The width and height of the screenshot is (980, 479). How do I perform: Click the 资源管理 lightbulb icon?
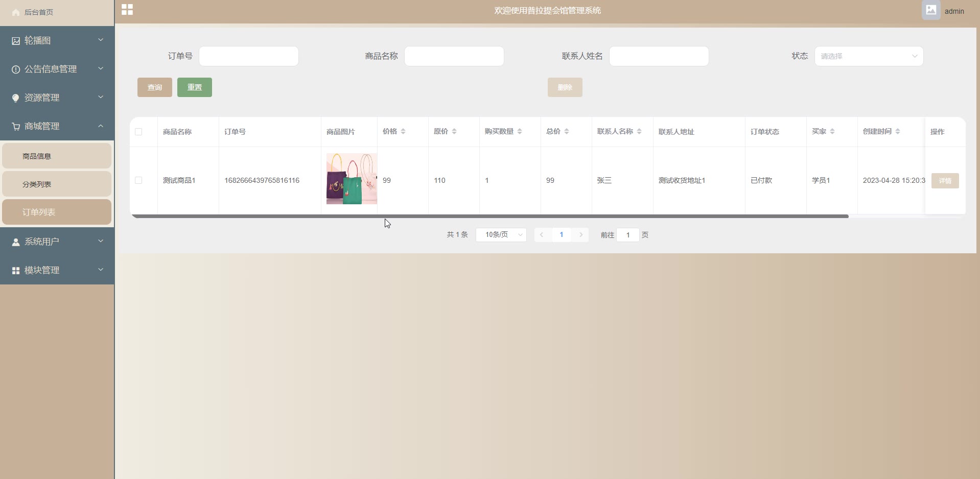tap(16, 98)
